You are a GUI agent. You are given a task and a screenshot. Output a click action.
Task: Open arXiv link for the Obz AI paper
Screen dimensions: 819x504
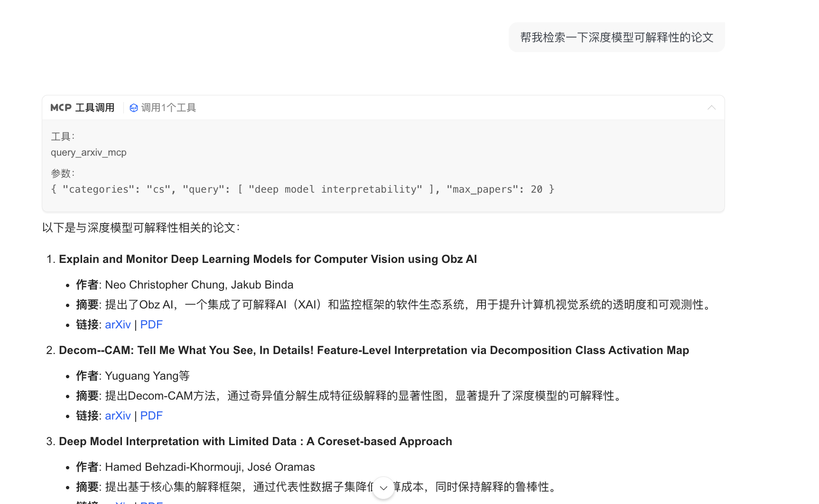tap(118, 325)
